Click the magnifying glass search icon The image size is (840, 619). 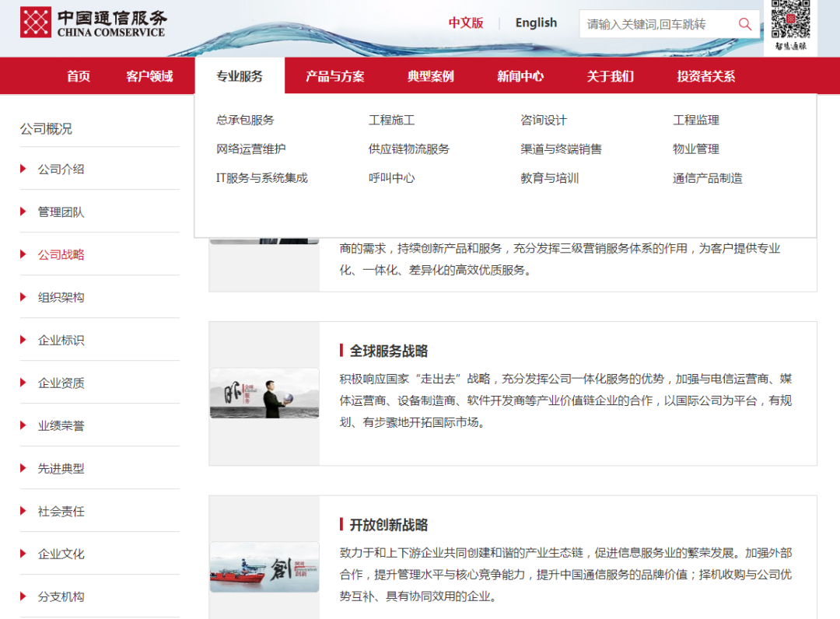click(x=744, y=24)
